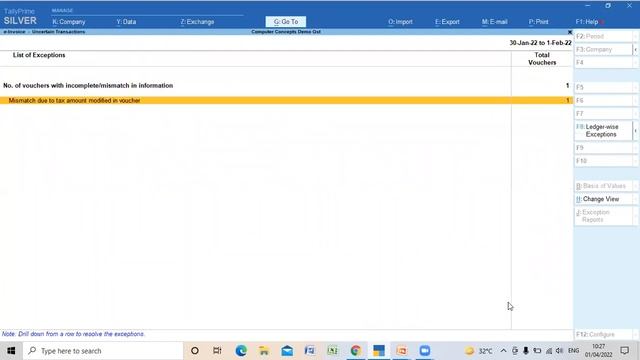
Task: Open Mail app from taskbar
Action: [287, 351]
